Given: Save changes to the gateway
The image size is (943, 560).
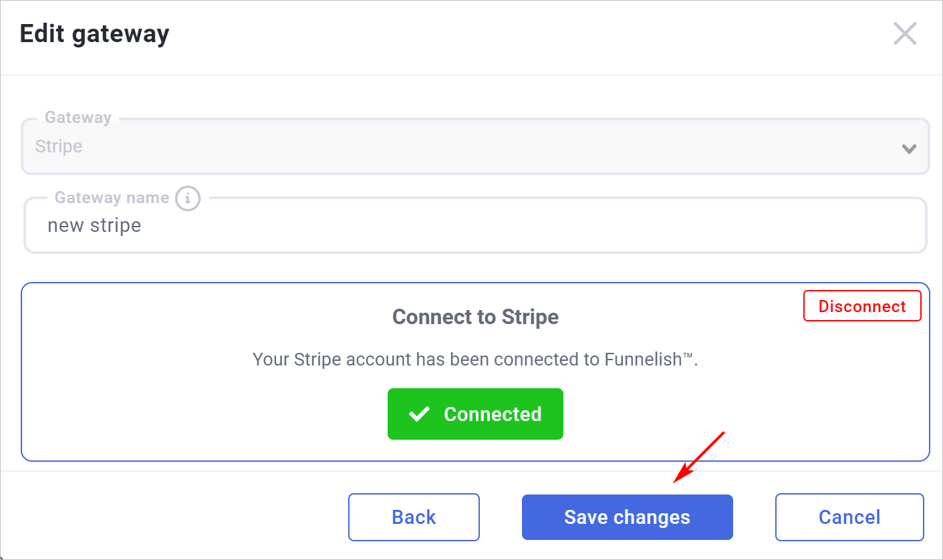Looking at the screenshot, I should (x=627, y=517).
